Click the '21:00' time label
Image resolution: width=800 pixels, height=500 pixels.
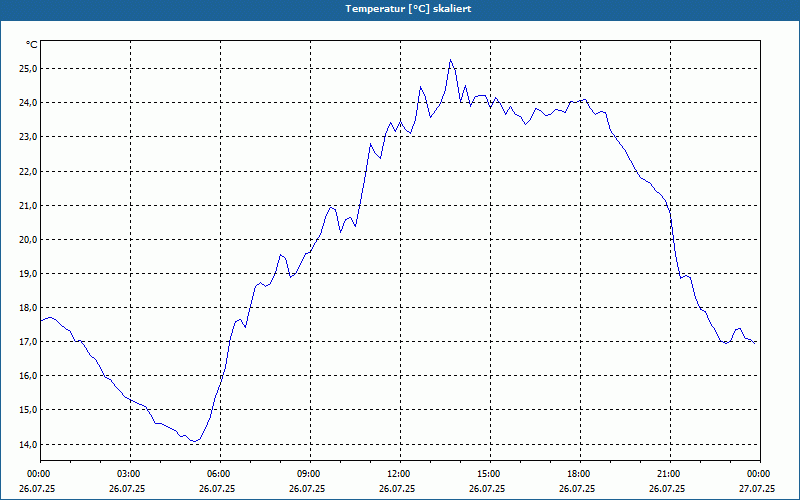coord(668,474)
